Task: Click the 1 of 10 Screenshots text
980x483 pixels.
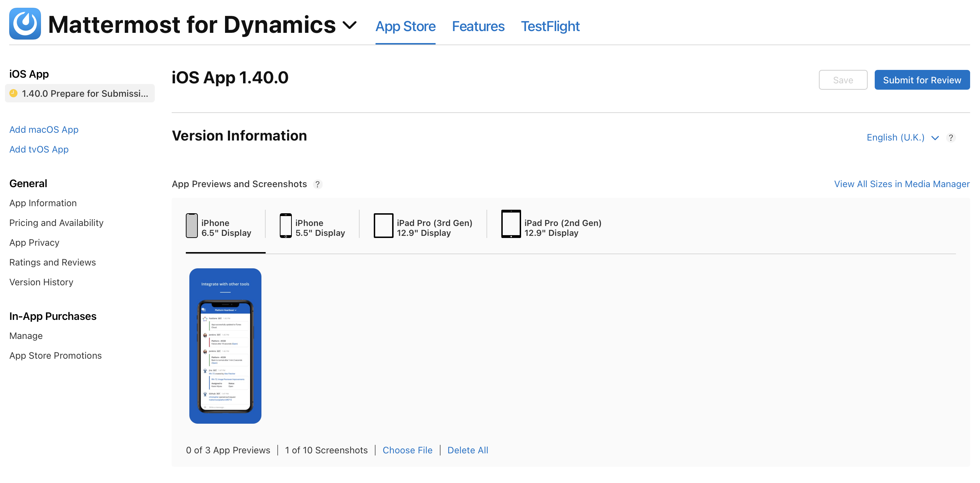Action: [326, 450]
